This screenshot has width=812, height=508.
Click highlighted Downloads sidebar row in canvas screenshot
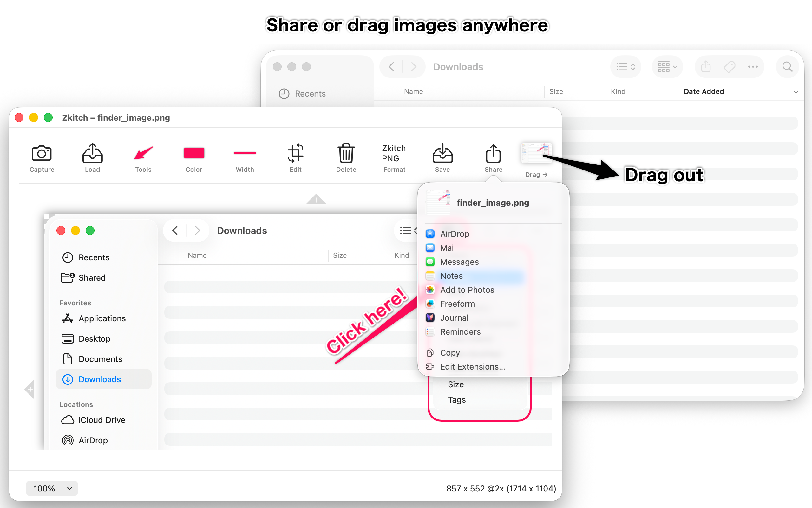(103, 379)
